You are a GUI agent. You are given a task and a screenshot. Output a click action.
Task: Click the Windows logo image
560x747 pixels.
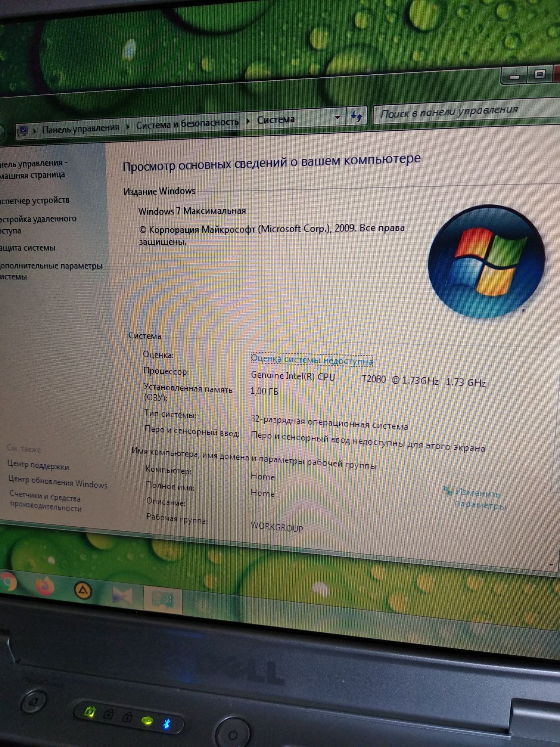486,261
